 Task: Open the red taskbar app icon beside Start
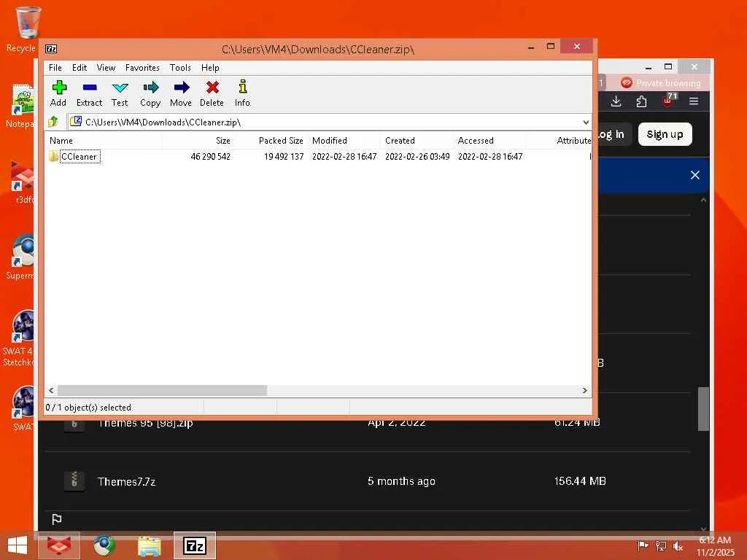pyautogui.click(x=58, y=545)
